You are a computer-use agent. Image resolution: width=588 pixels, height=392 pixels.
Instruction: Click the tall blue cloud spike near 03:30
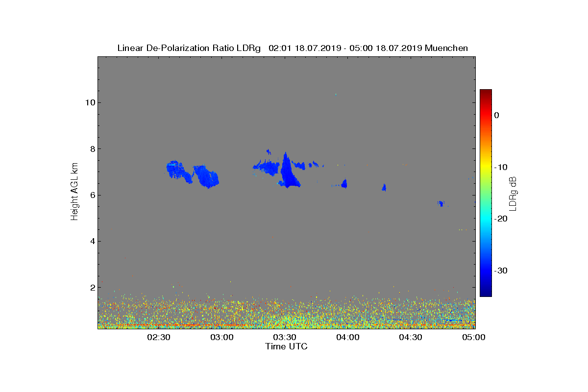[x=289, y=171]
